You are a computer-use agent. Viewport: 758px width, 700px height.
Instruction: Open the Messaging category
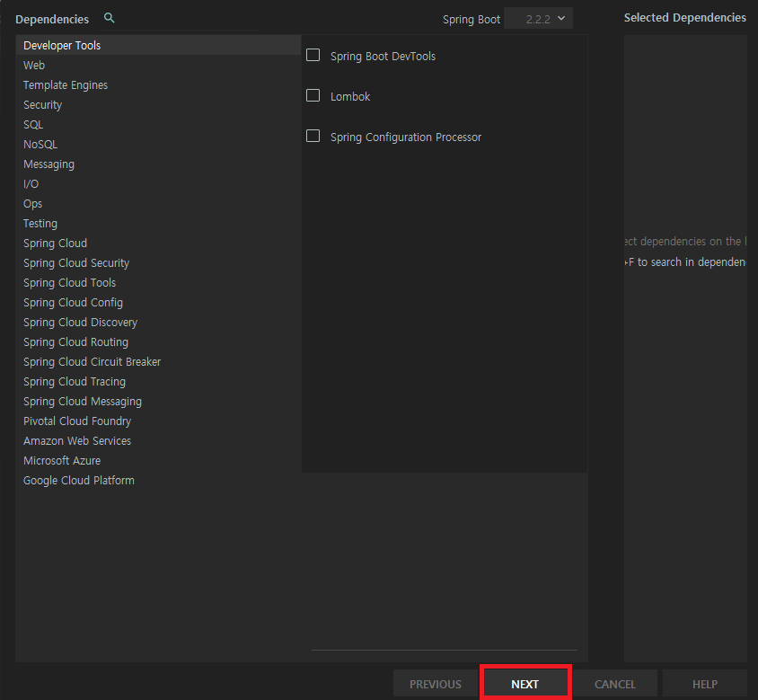[159, 164]
